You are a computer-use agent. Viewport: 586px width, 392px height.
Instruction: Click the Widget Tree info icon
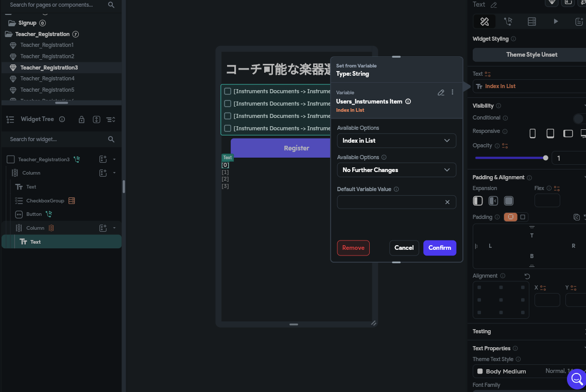click(62, 119)
